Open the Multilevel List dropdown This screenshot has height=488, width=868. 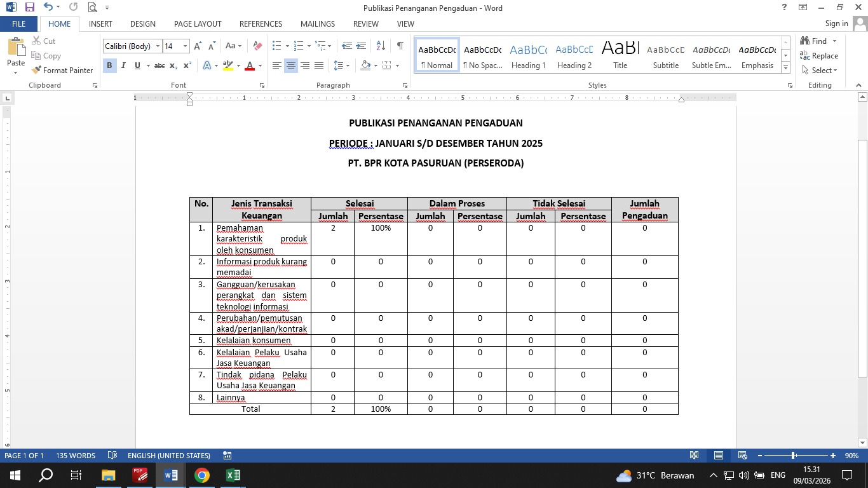coord(329,46)
